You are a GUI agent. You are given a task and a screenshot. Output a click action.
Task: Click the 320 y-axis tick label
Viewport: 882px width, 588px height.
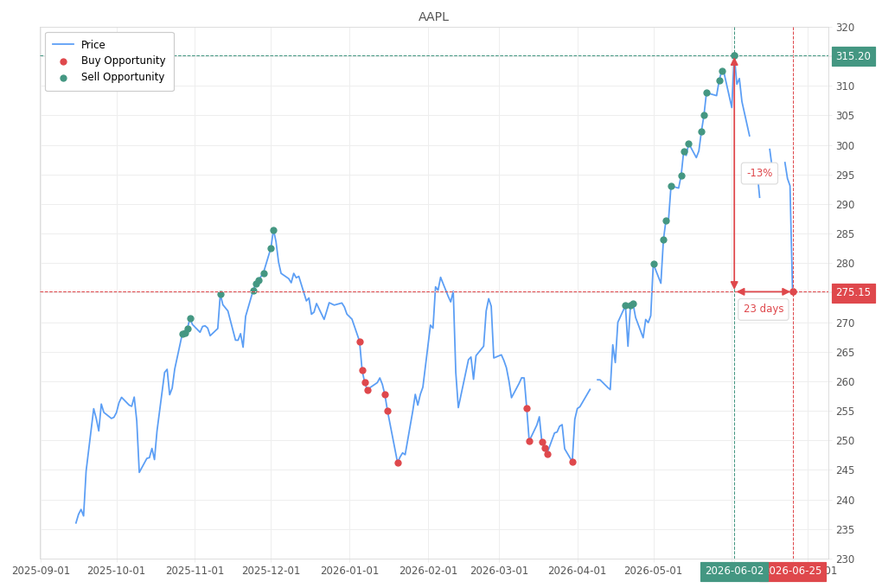(x=845, y=28)
